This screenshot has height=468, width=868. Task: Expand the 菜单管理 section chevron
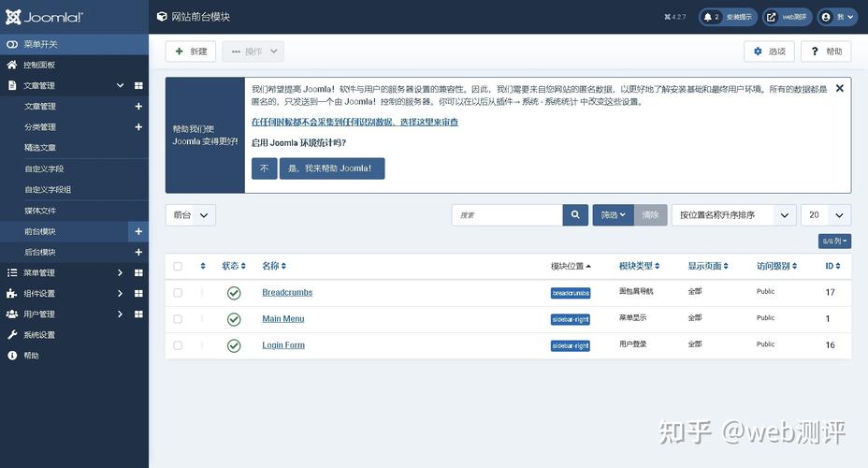click(x=120, y=272)
